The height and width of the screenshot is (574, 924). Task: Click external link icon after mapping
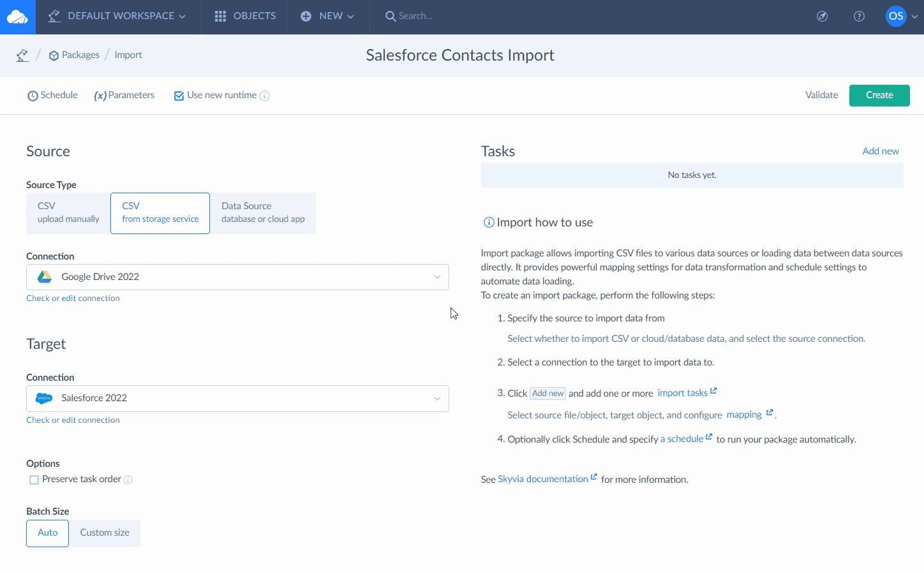[x=770, y=413]
